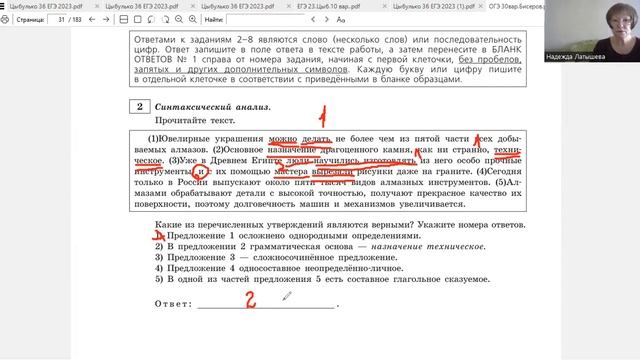Close third Цыбулько 36 ЕГЭ 2023.pdf tab
This screenshot has width=640, height=360.
tap(289, 7)
